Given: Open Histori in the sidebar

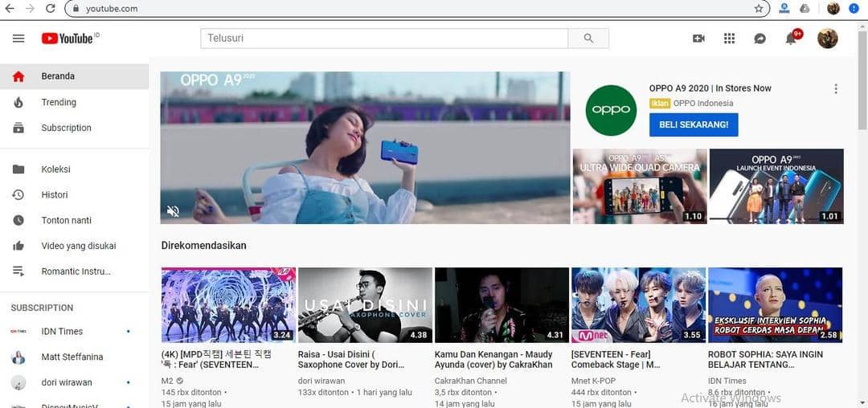Looking at the screenshot, I should [55, 195].
